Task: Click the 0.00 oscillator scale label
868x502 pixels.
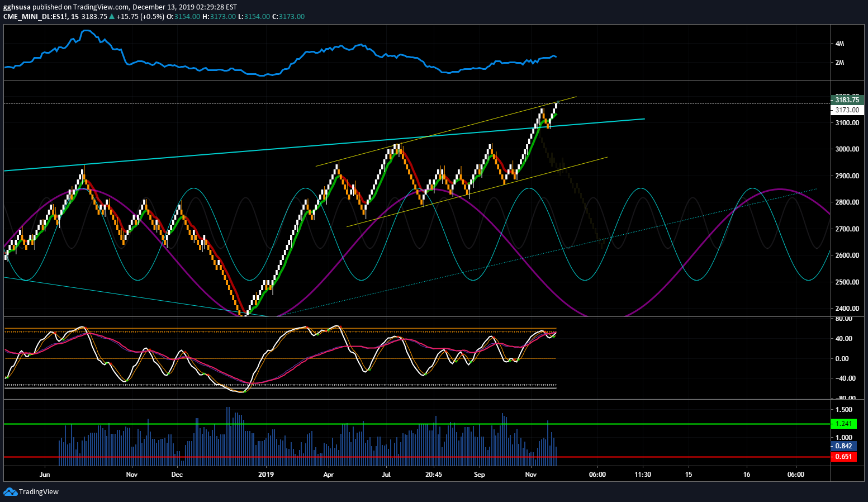Action: (842, 359)
